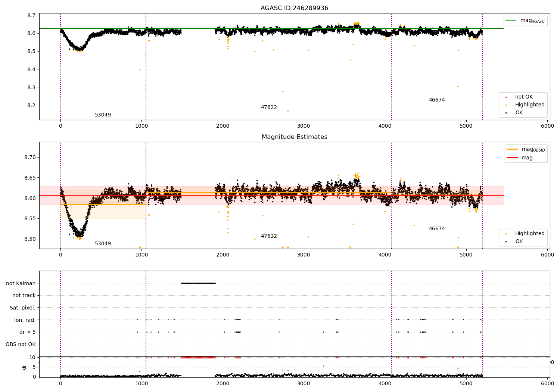Click the 8.2 tick on the top panel
Viewport: 560px width, 392px height.
coord(31,105)
